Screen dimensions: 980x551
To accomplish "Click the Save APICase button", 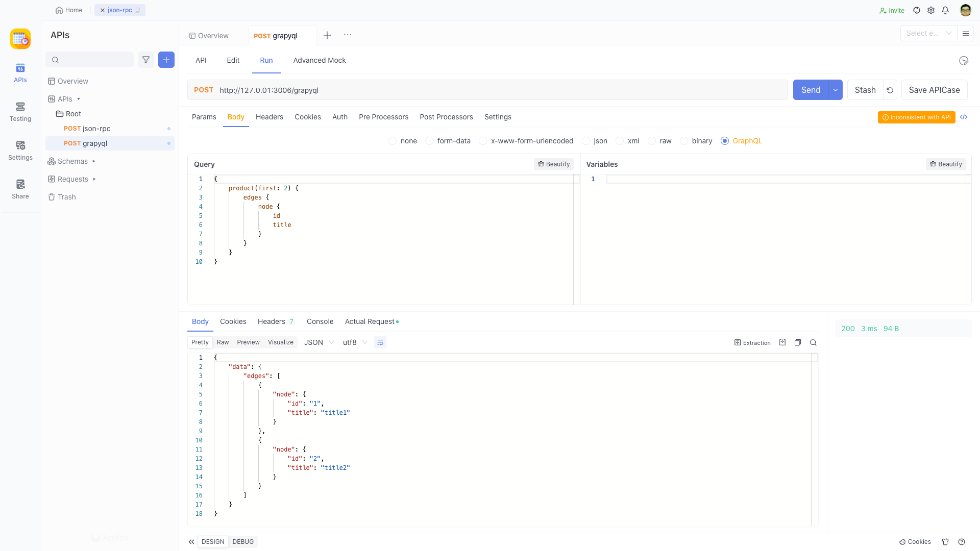I will click(x=934, y=90).
